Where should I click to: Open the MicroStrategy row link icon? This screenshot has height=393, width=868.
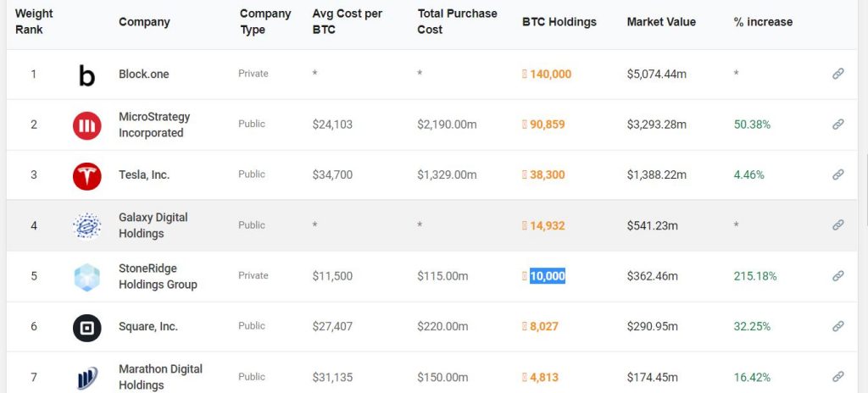tap(838, 124)
